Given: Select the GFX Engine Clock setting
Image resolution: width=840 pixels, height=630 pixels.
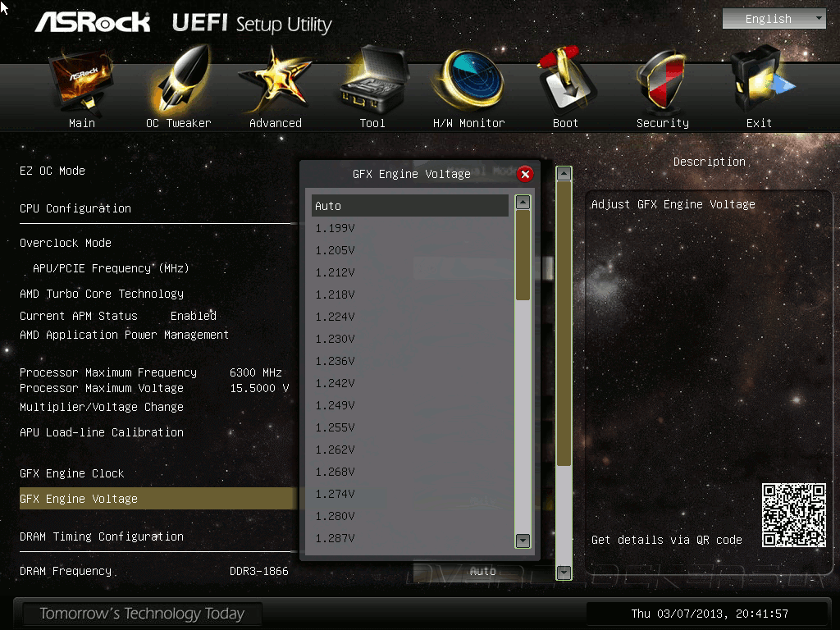Looking at the screenshot, I should pyautogui.click(x=72, y=473).
